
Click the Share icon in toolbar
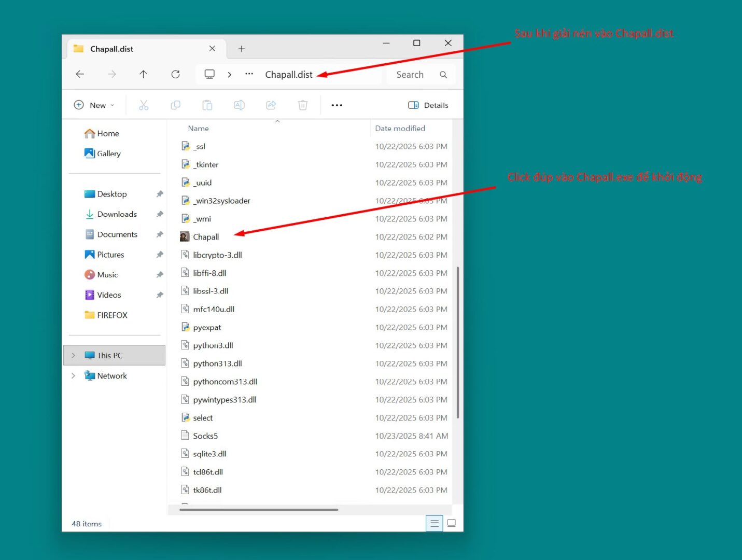click(x=271, y=105)
